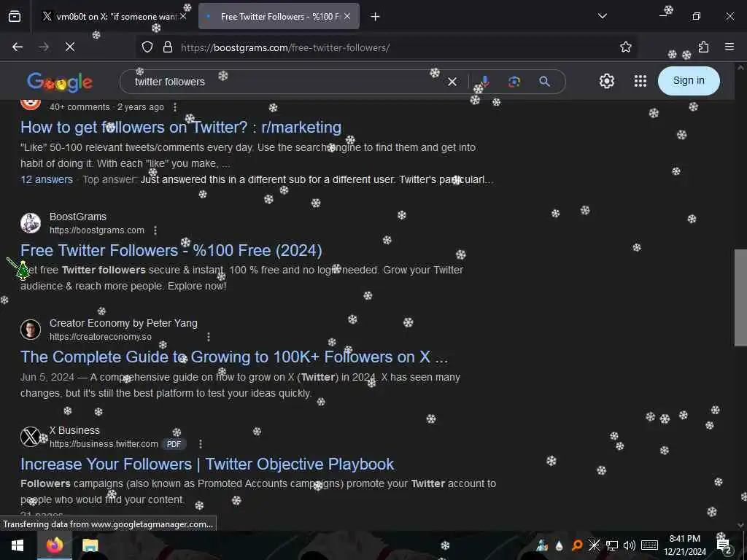
Task: Open the touch keyboard tray icon
Action: coord(649,545)
